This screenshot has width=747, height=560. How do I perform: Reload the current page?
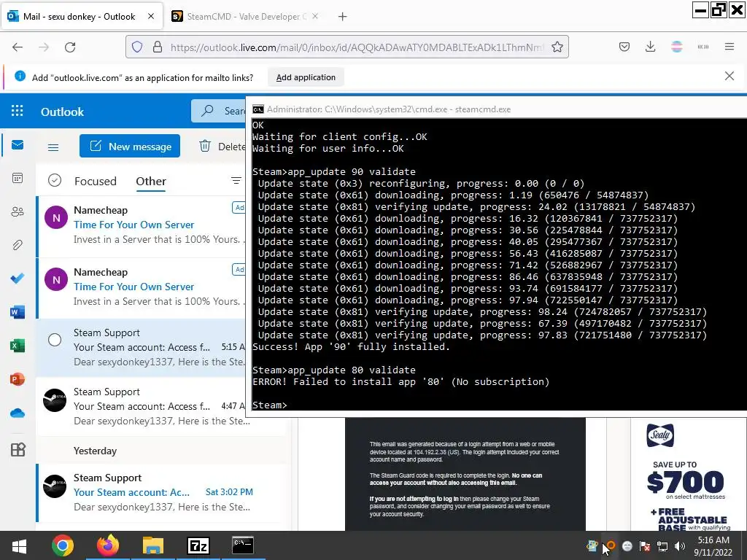click(71, 47)
